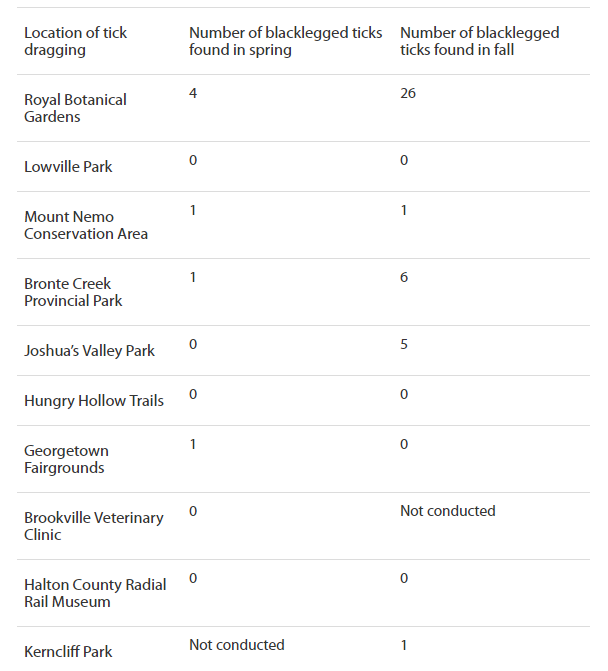Select Joshua's Valley Park cell

click(x=89, y=351)
